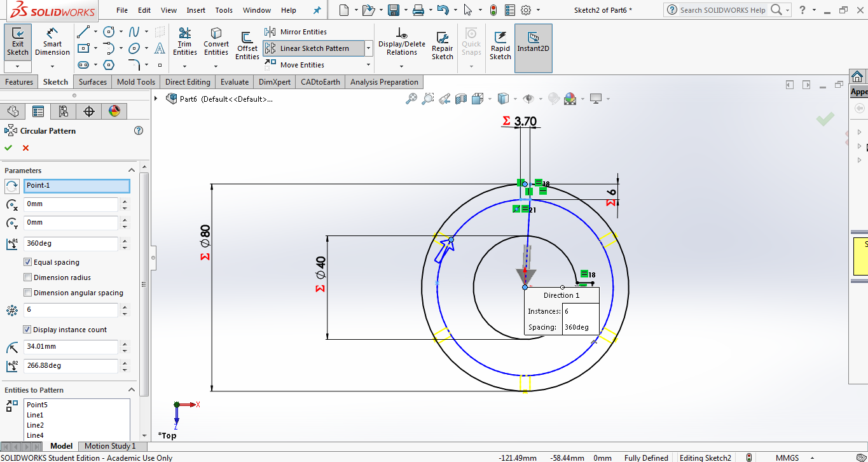The image size is (868, 462).
Task: Confirm the Circular Pattern with green checkmark
Action: (8, 148)
